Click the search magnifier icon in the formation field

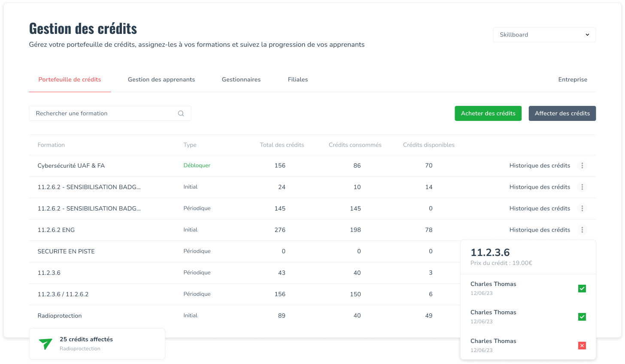pos(181,113)
